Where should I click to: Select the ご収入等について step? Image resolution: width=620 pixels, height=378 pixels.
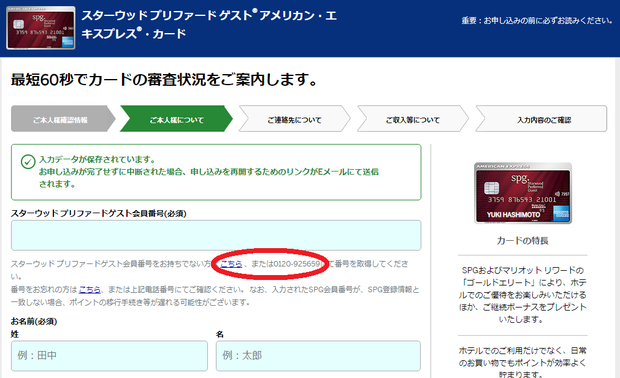click(412, 119)
